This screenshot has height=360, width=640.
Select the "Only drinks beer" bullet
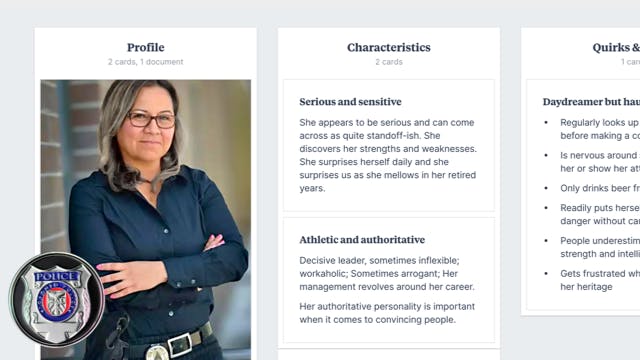pyautogui.click(x=600, y=188)
